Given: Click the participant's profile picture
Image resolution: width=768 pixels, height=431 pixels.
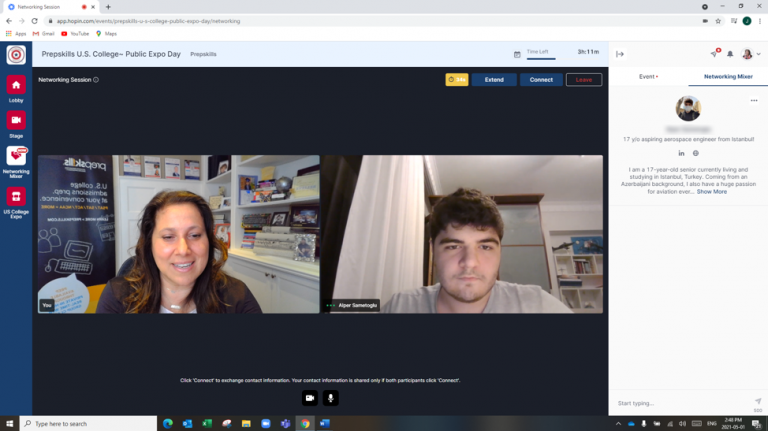Looking at the screenshot, I should coord(688,108).
